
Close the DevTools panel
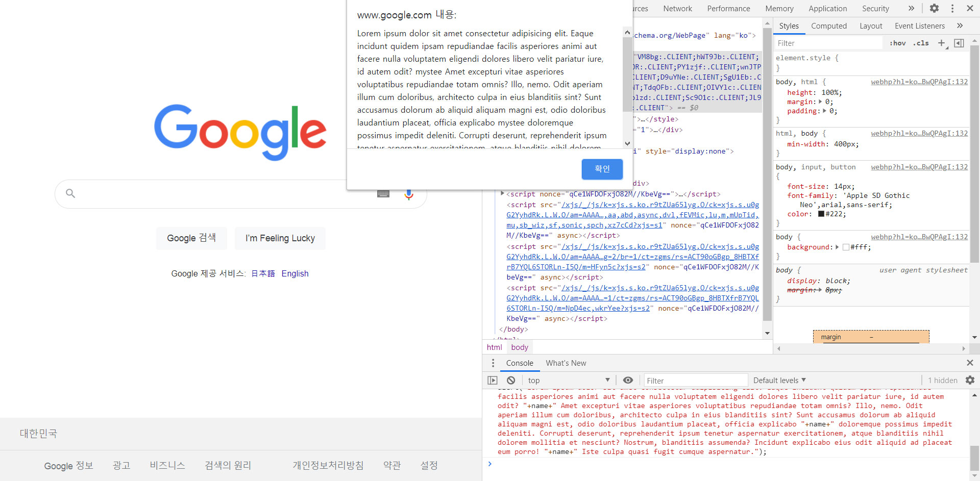[970, 8]
